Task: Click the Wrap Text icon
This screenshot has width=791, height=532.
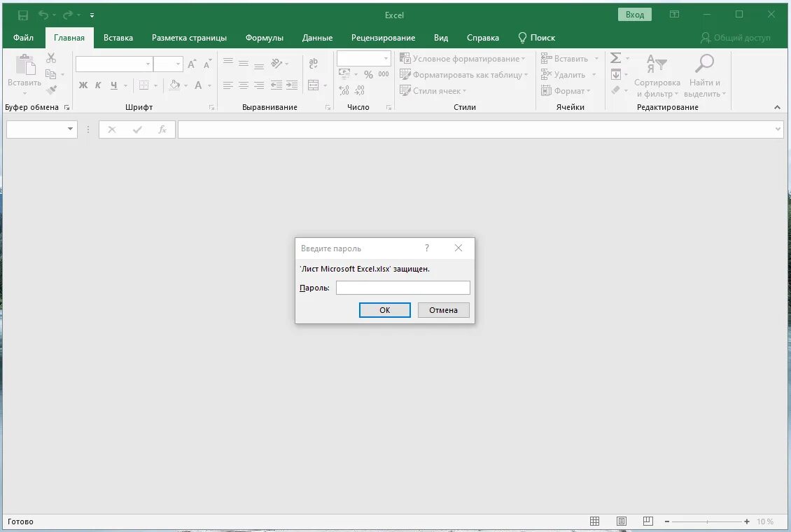Action: [x=314, y=64]
